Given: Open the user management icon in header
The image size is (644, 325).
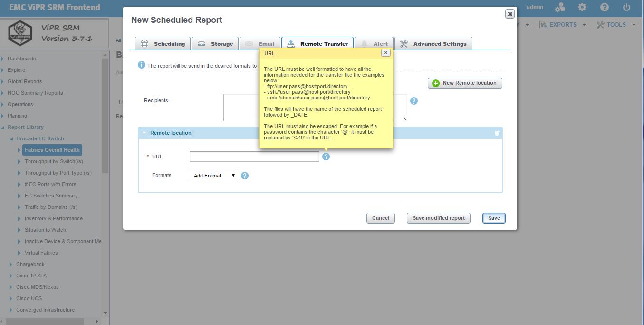Looking at the screenshot, I should pyautogui.click(x=560, y=8).
